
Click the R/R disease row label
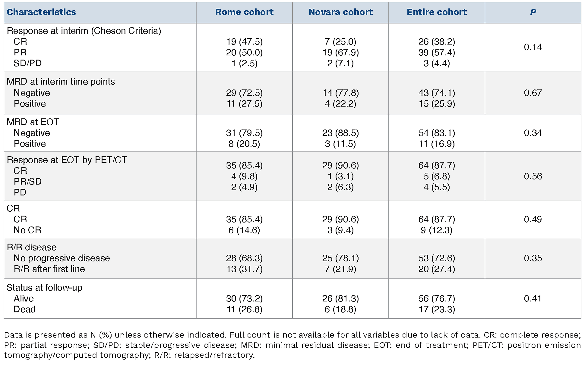tap(32, 247)
